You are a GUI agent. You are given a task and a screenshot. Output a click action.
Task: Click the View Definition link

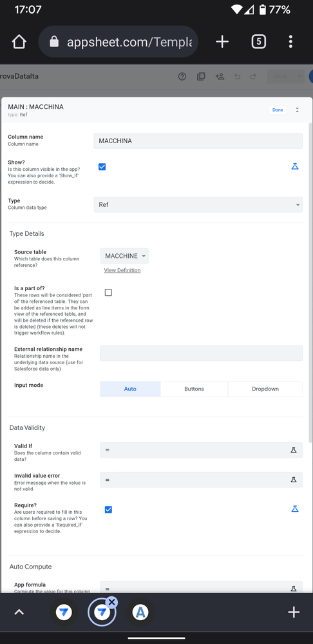(x=122, y=270)
